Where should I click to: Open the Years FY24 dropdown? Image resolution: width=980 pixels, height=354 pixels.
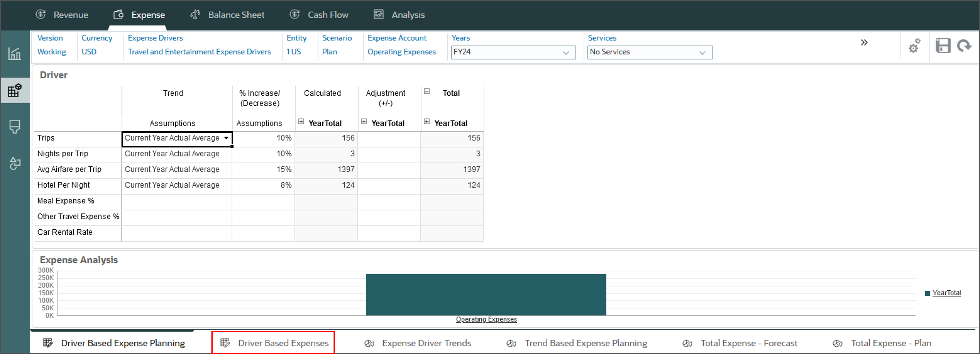coord(513,52)
